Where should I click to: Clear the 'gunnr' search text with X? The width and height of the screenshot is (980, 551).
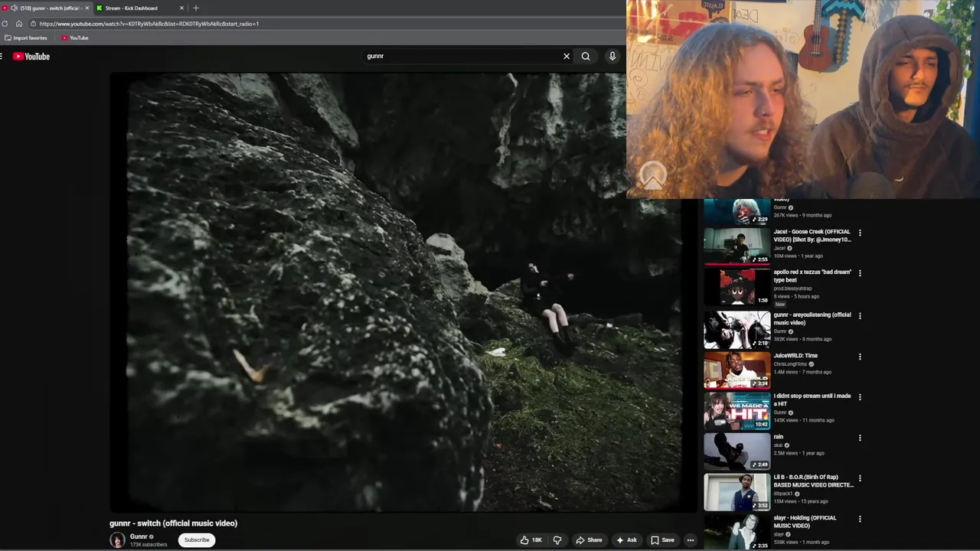coord(567,56)
